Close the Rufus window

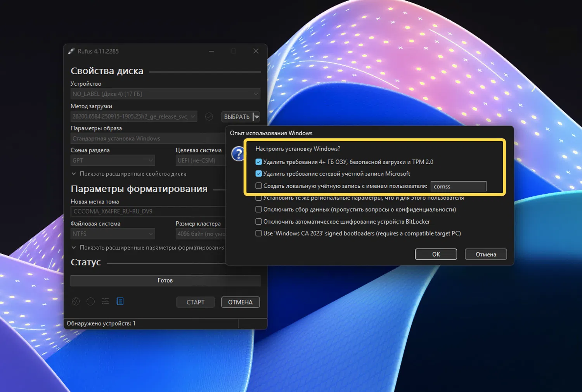coord(256,51)
